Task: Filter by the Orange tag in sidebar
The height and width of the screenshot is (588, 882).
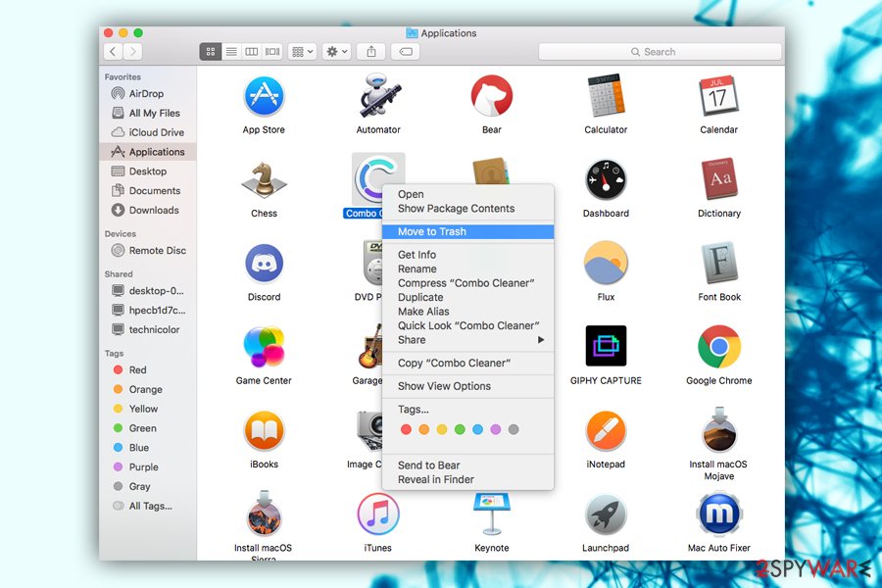Action: [147, 389]
